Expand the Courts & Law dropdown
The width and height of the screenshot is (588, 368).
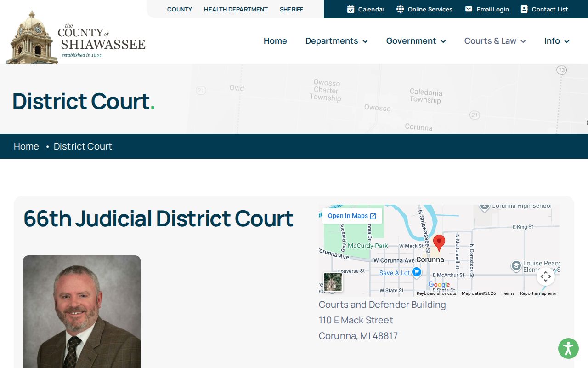pos(495,41)
